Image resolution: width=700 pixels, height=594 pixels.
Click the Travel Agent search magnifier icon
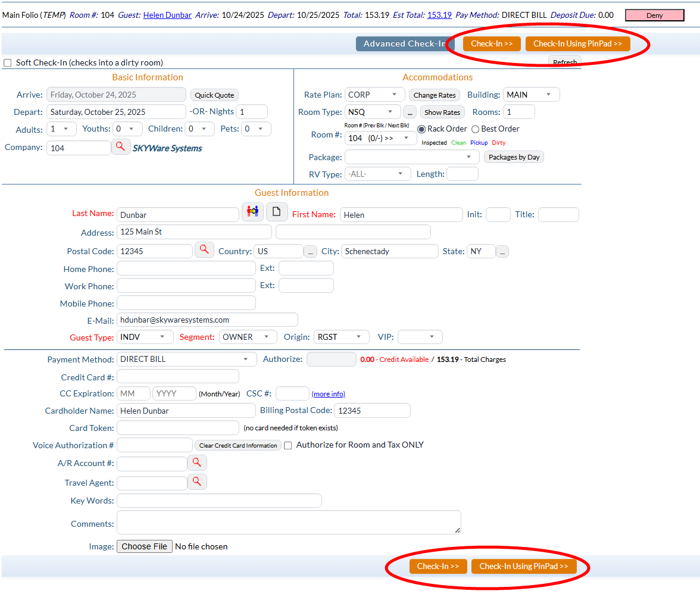[197, 482]
